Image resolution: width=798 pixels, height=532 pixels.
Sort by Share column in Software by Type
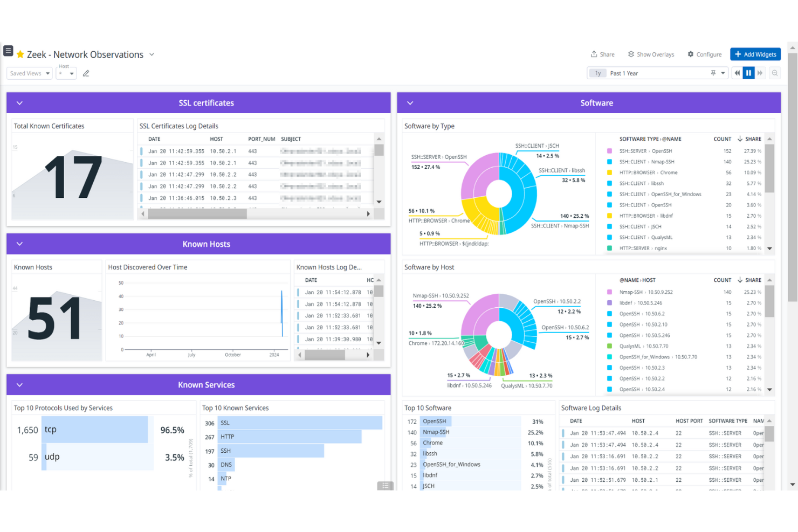(749, 139)
